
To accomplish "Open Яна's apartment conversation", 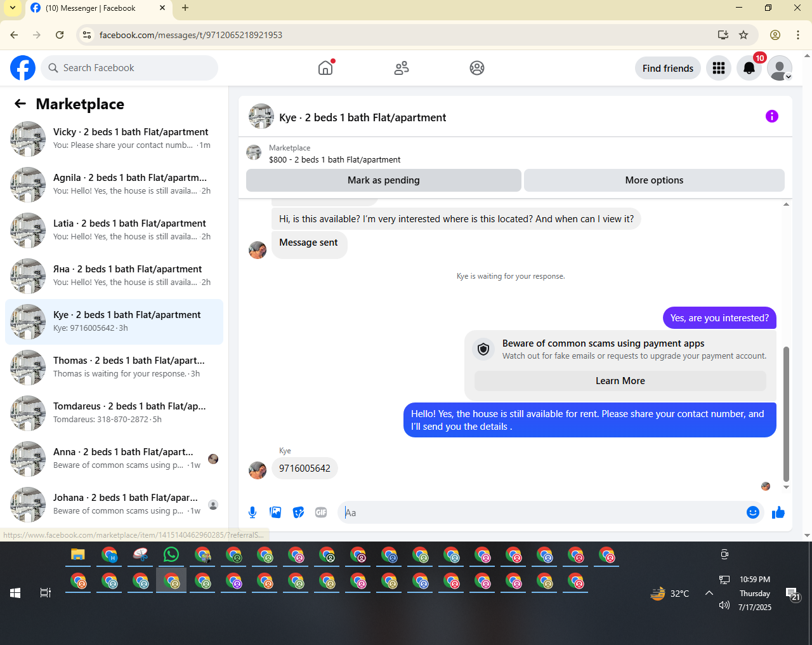I will 114,276.
